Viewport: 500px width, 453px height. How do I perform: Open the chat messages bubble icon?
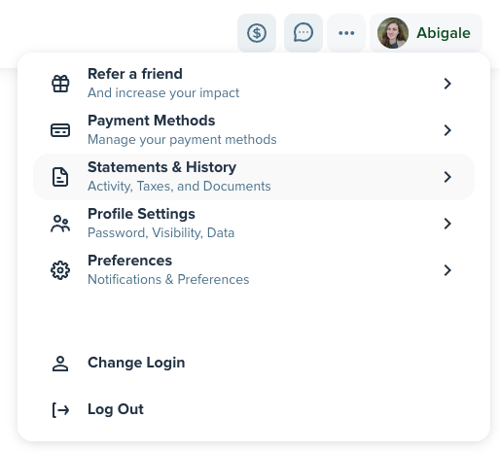click(x=303, y=33)
